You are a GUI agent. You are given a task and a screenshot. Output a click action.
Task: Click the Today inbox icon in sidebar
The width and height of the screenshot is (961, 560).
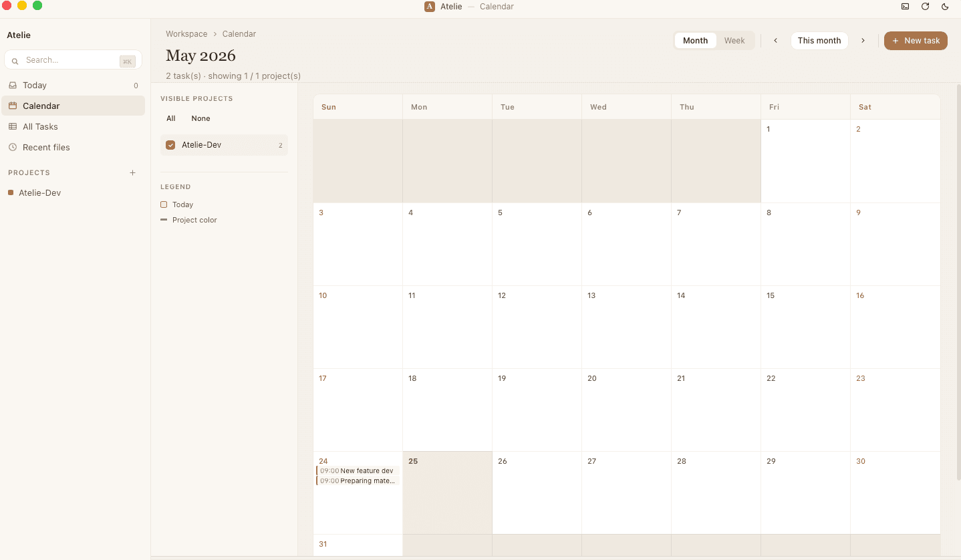(13, 85)
